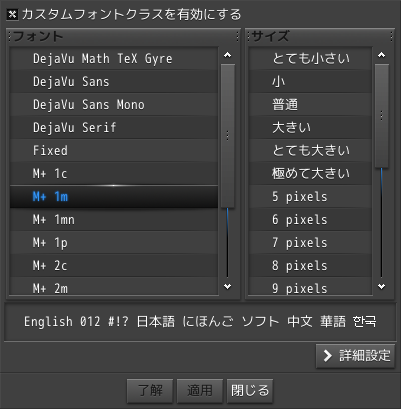Pick the 大きい size
Screen dimensions: 401x409
[x=310, y=128]
